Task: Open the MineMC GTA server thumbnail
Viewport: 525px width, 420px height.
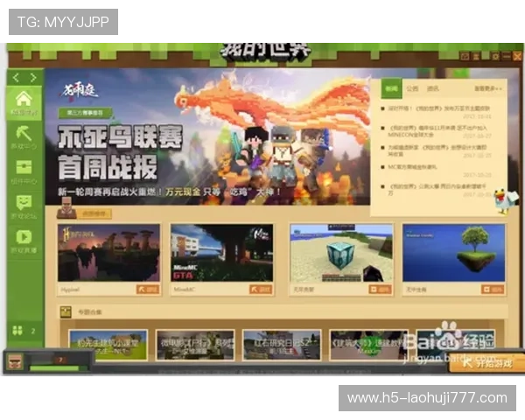Action: [222, 253]
